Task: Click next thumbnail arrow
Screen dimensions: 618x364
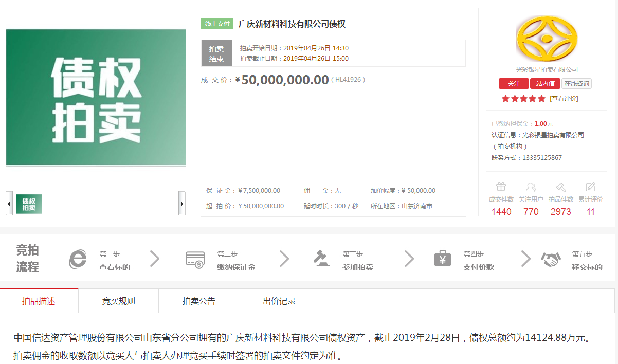Action: (182, 203)
